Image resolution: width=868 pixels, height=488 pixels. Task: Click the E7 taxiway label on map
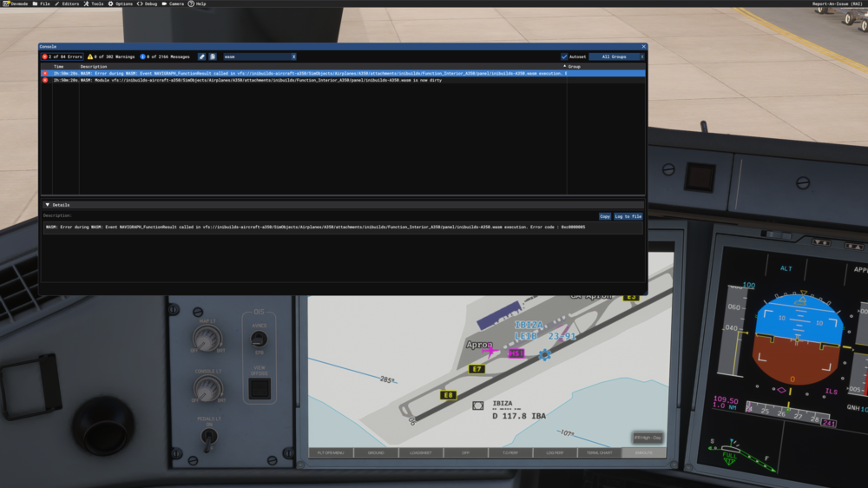click(477, 369)
